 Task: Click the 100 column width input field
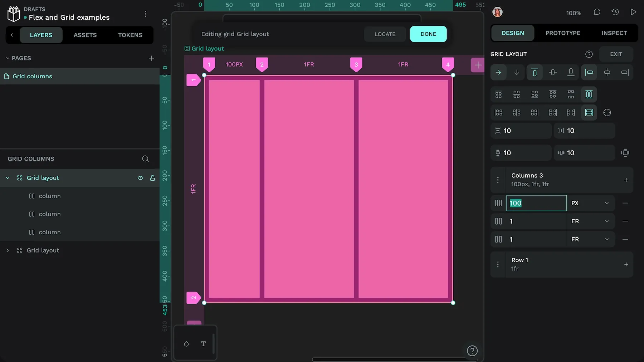tap(536, 203)
